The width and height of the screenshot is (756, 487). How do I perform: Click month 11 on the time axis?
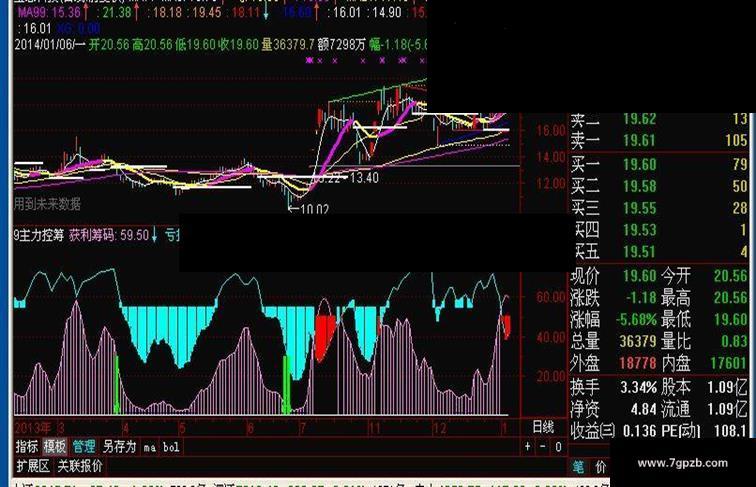click(x=375, y=428)
